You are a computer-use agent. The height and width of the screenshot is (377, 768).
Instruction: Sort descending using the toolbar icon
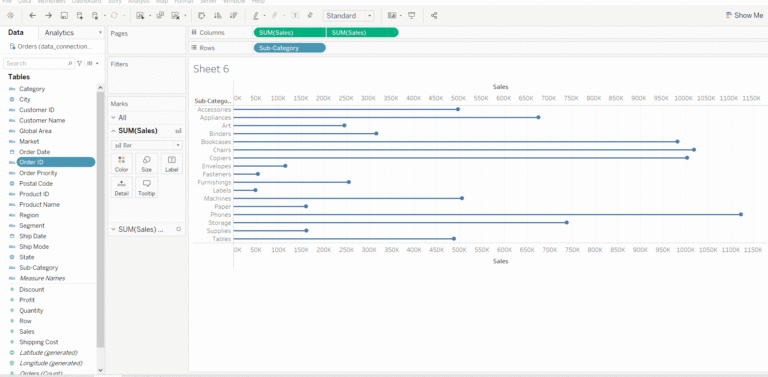(x=234, y=16)
